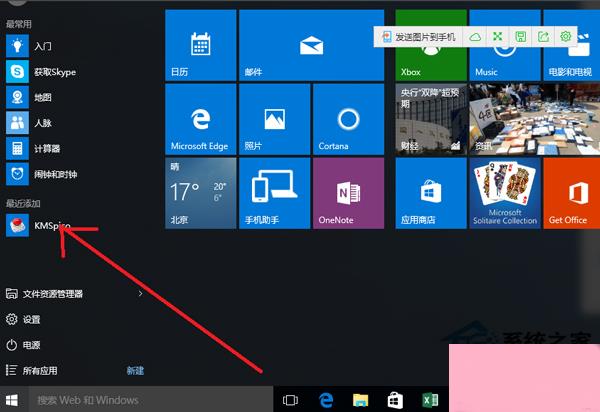Launch the OneNote tile

point(348,193)
